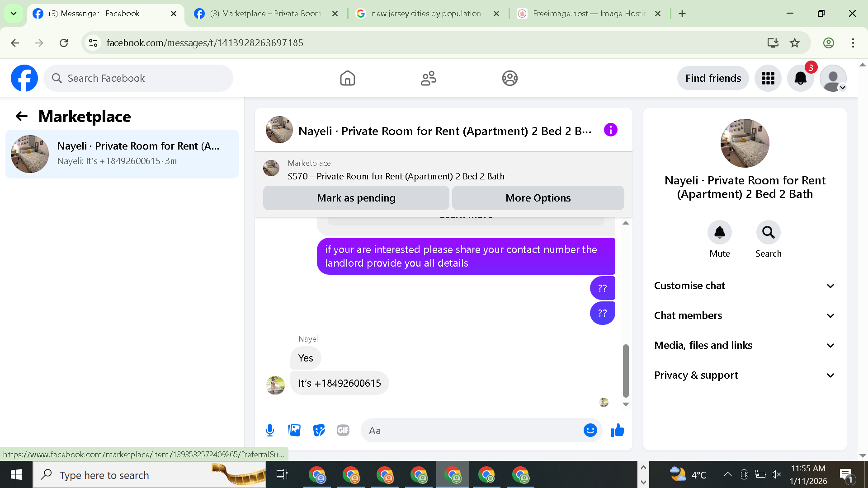Click Nayeli's profile picture beside her message
The height and width of the screenshot is (488, 868).
click(275, 385)
